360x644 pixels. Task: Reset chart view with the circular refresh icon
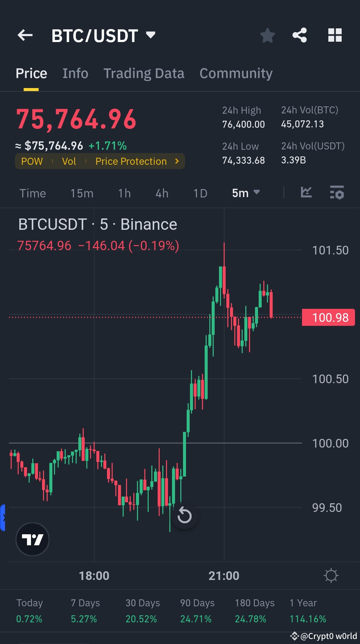tap(184, 516)
